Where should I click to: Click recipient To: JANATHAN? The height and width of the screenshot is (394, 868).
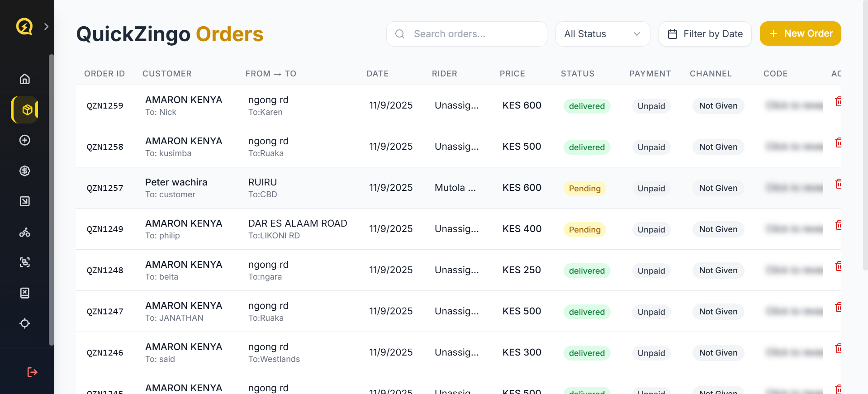(x=174, y=318)
